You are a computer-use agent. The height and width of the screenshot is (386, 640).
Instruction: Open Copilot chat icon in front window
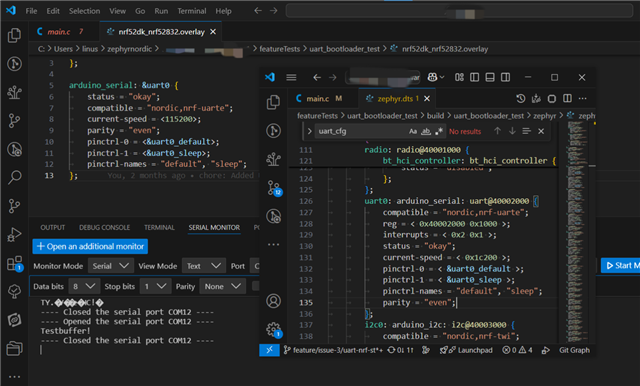click(x=432, y=77)
